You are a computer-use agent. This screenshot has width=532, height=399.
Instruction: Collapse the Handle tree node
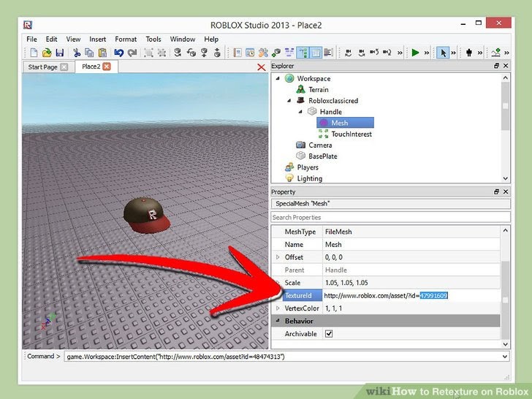point(300,112)
